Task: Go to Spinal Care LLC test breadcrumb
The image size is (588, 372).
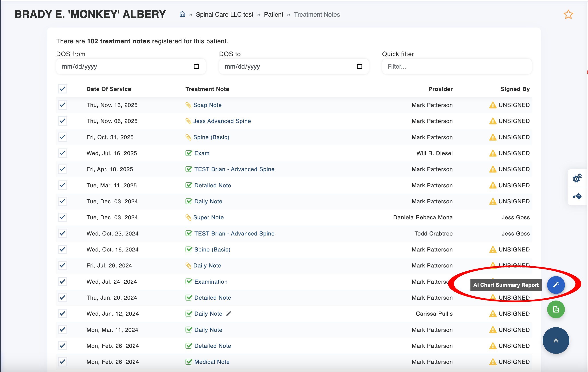Action: pyautogui.click(x=224, y=15)
